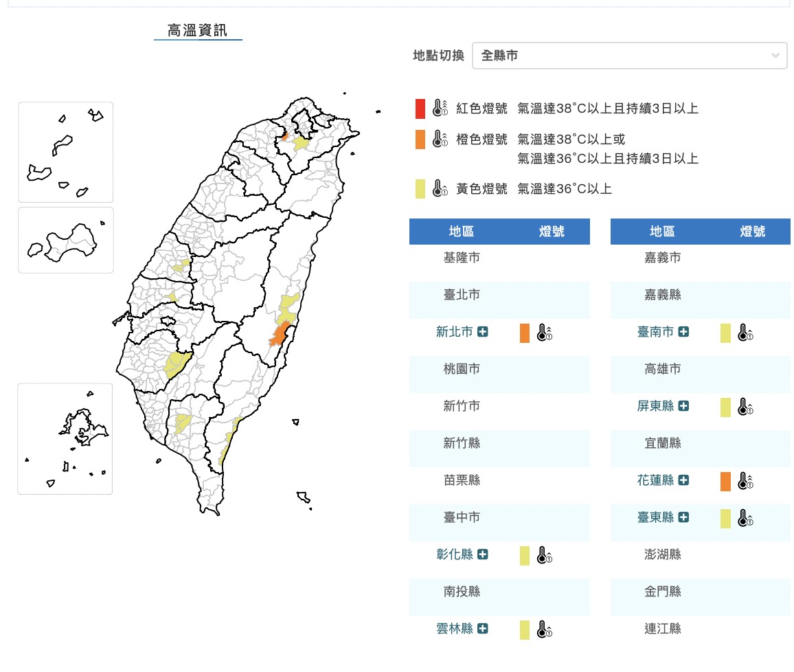Click the red 紅色燈號 legend swatch
Screen dimensions: 794x672
pos(420,109)
